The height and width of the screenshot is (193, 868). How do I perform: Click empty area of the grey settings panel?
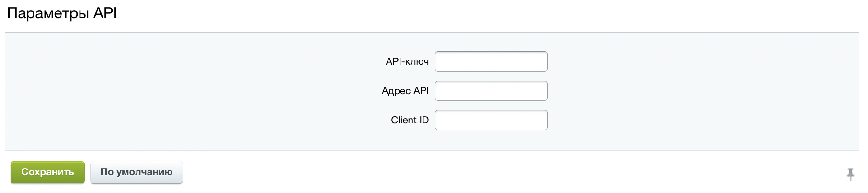192,91
